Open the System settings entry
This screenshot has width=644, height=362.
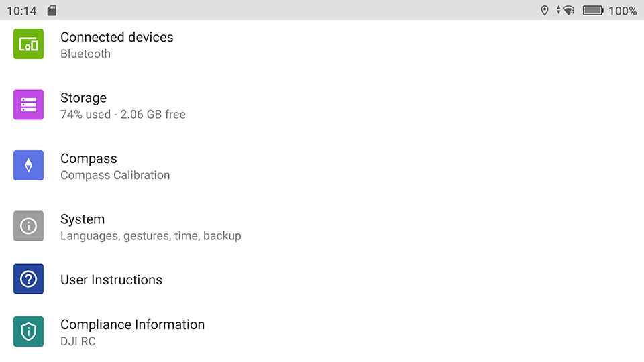[322, 227]
